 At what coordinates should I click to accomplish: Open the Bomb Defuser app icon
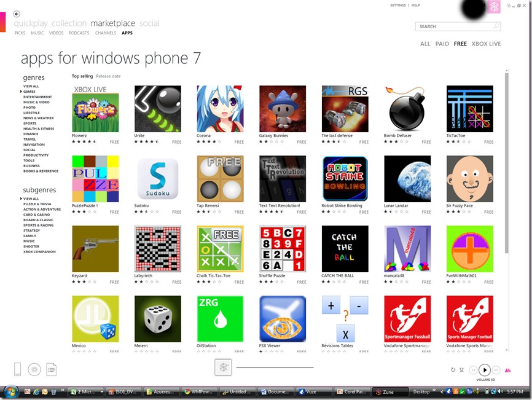click(407, 109)
